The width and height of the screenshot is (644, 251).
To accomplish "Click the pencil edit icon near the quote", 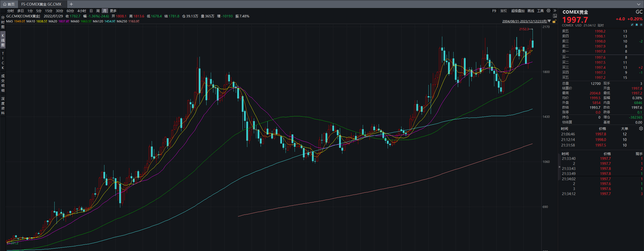I will (x=632, y=25).
